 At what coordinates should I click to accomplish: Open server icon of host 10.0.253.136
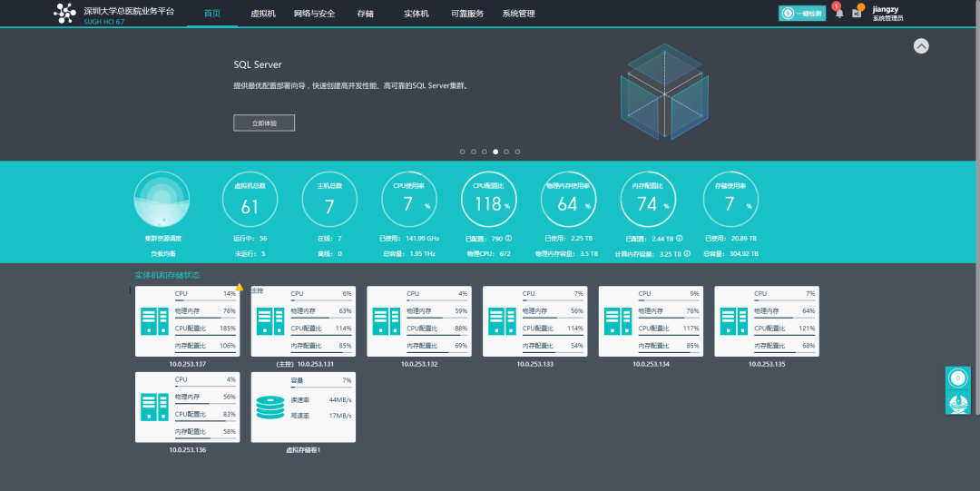pos(154,408)
